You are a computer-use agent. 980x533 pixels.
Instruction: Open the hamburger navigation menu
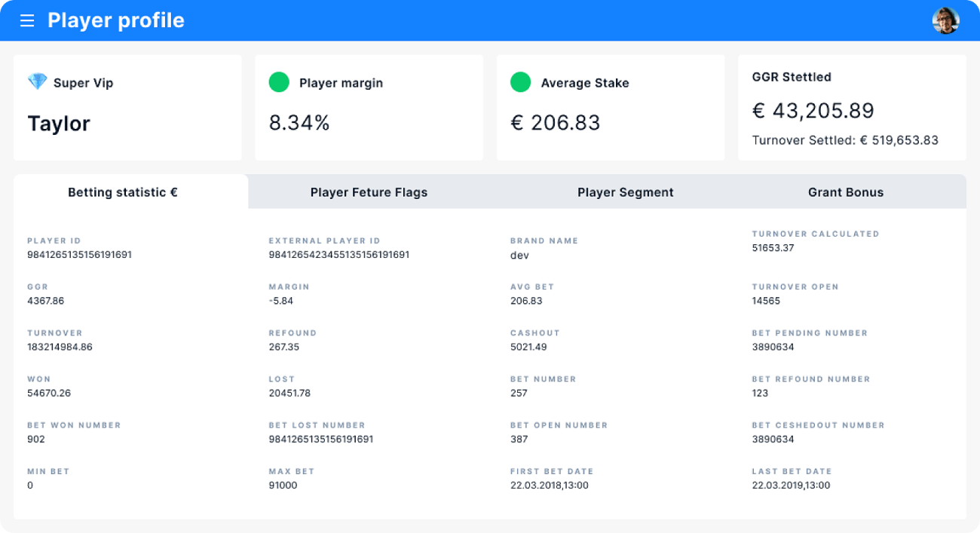27,20
